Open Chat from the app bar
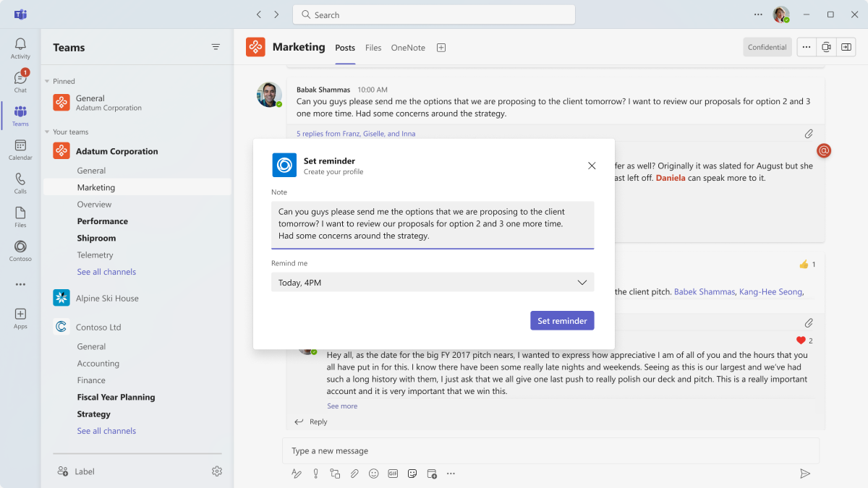This screenshot has height=488, width=868. [x=20, y=81]
